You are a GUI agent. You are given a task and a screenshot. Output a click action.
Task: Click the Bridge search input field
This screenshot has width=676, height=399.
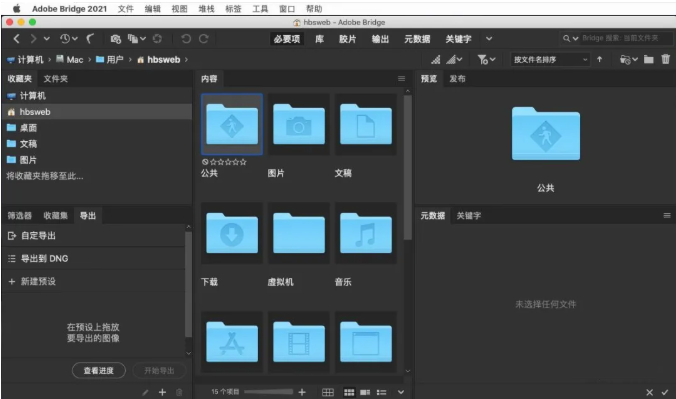[x=625, y=38]
